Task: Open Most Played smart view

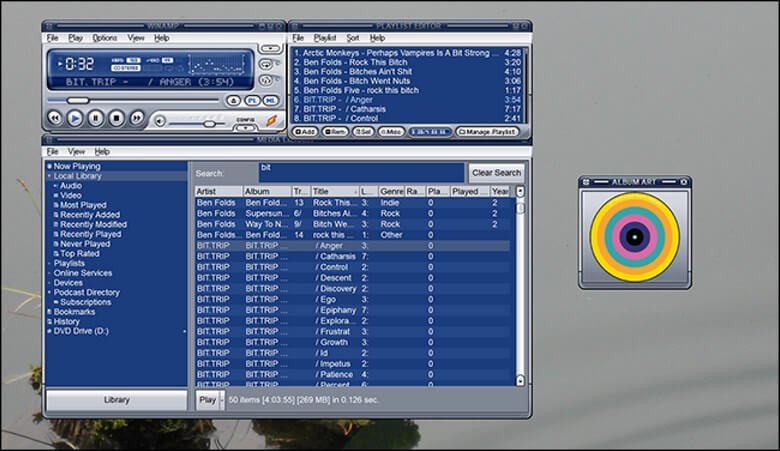Action: tap(83, 205)
